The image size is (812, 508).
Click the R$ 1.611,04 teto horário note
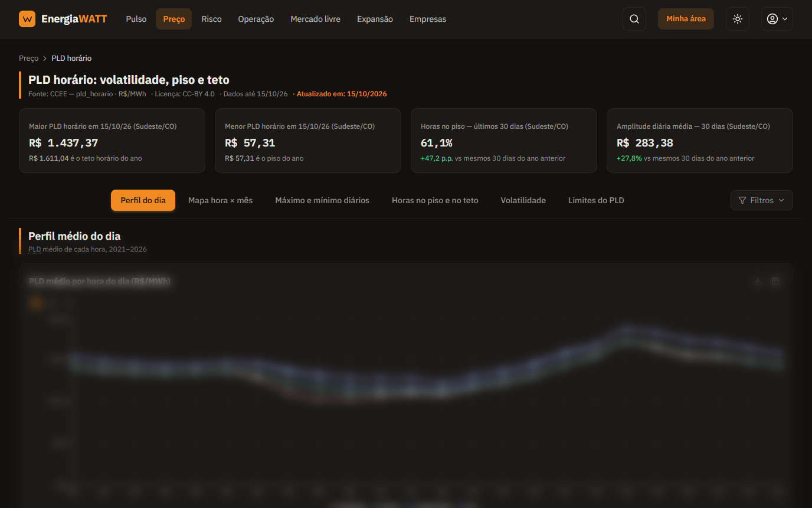(x=86, y=158)
